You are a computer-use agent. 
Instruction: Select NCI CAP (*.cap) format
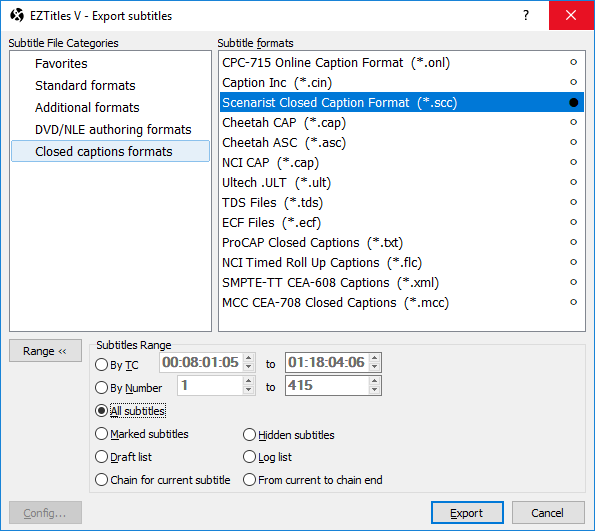[x=401, y=162]
